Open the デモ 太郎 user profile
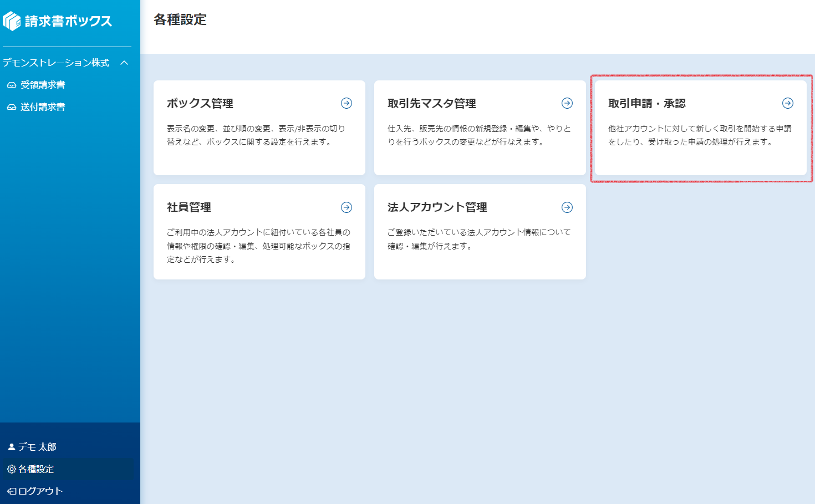815x504 pixels. point(37,447)
